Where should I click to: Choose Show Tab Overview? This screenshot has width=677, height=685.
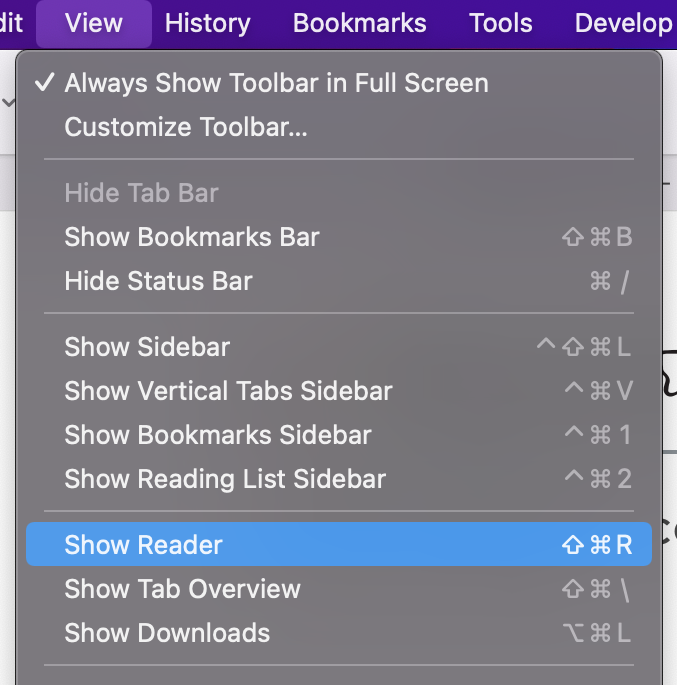339,589
